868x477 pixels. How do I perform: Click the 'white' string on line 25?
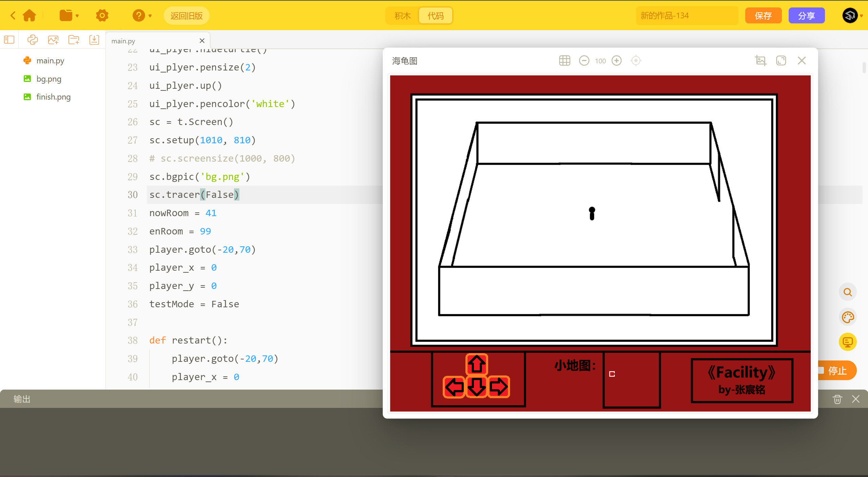(x=270, y=104)
